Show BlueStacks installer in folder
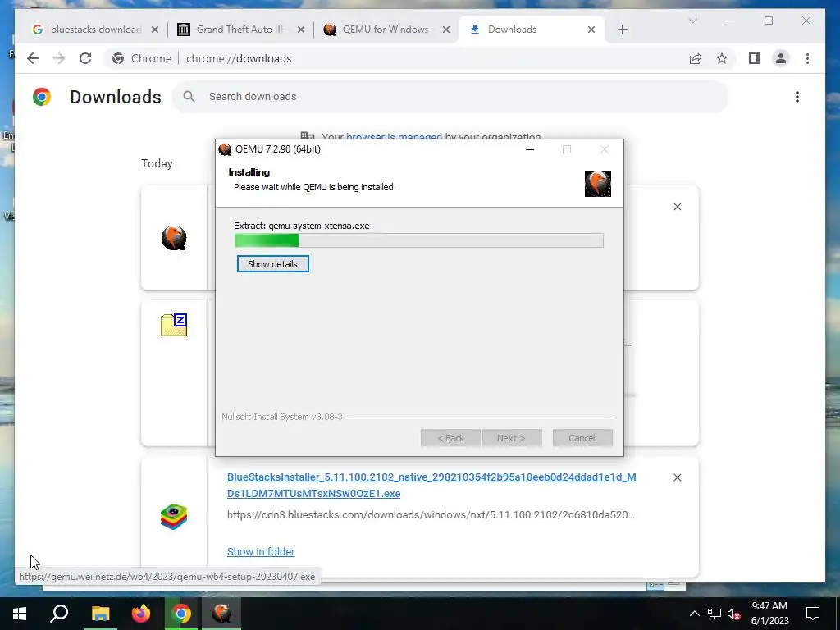This screenshot has width=840, height=630. tap(261, 552)
